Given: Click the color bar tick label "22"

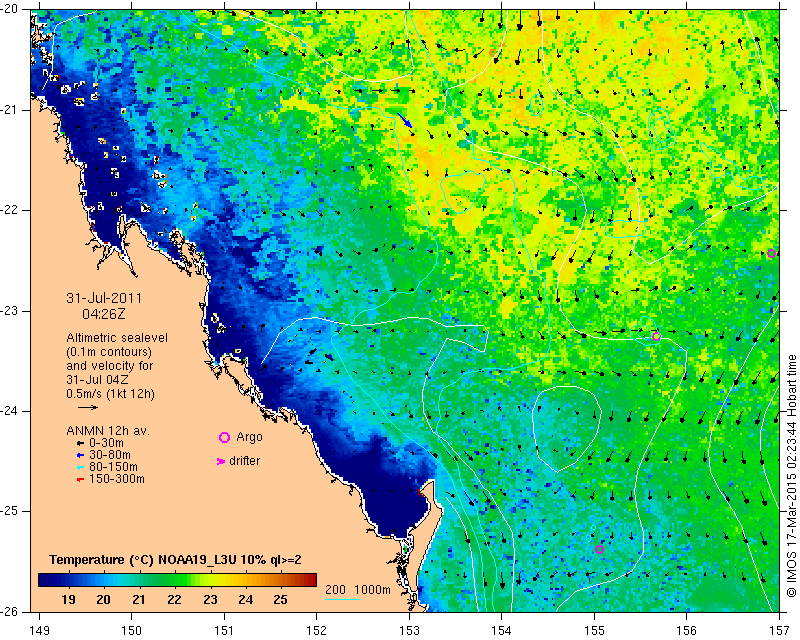Looking at the screenshot, I should (174, 600).
